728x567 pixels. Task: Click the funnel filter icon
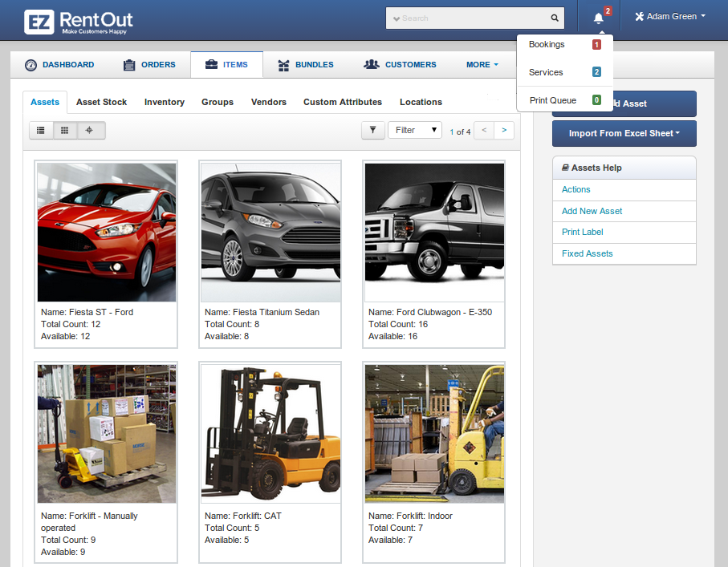(x=372, y=131)
